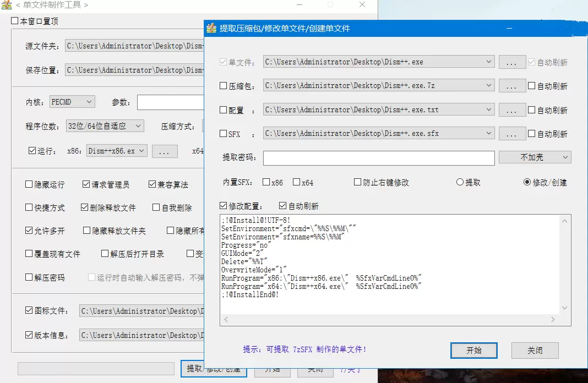Enable 解压密码 checkbox

point(29,277)
